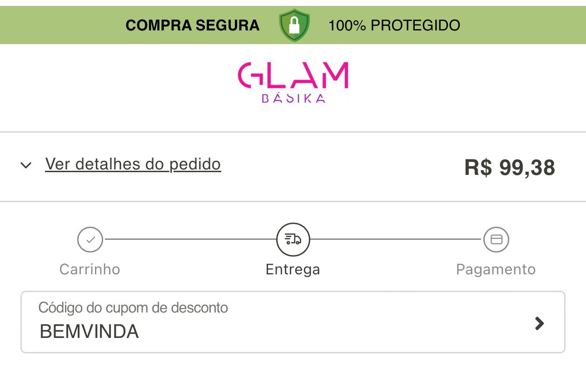Click the R$ 99,38 order total
Screen dimensions: 586x392
point(509,168)
